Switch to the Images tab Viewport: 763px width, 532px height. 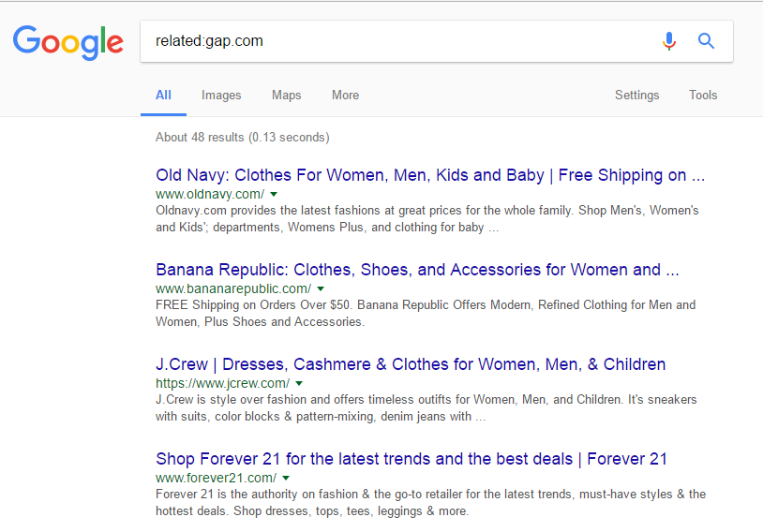click(221, 95)
